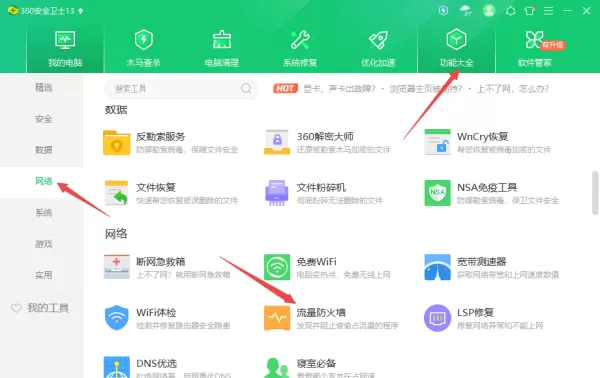Open the WiFi体检 shield icon
The height and width of the screenshot is (378, 600).
click(x=117, y=318)
